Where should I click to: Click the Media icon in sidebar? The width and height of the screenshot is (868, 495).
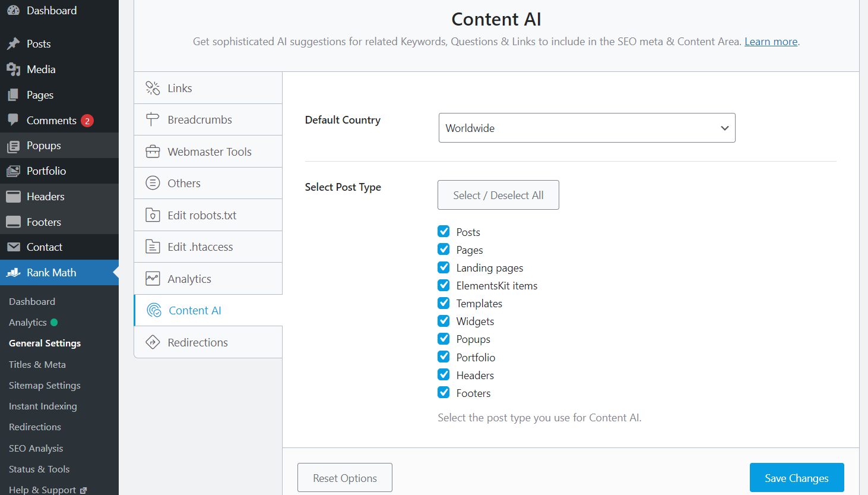(13, 70)
